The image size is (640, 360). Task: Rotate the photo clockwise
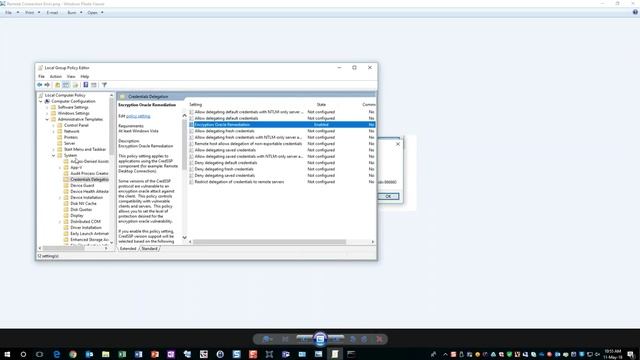pos(364,339)
